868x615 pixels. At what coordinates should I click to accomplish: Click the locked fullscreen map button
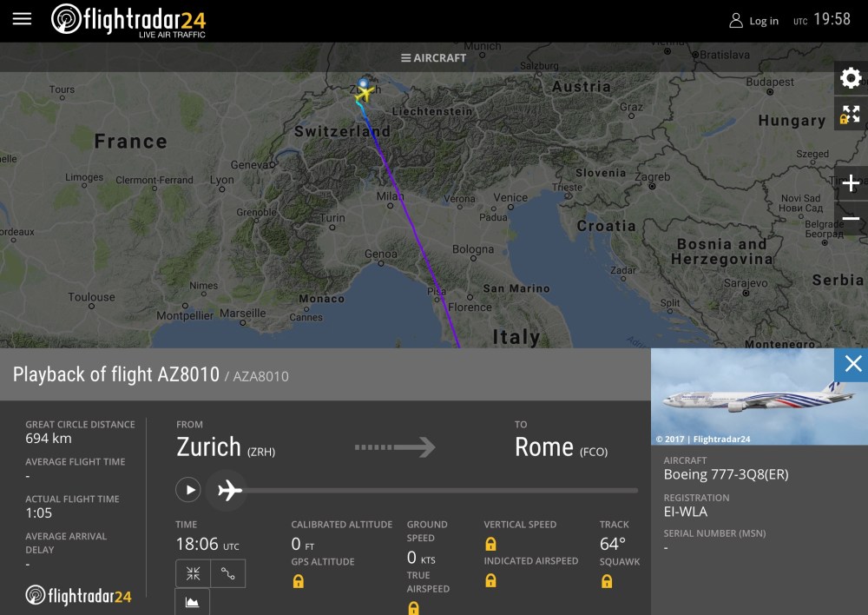(x=851, y=114)
